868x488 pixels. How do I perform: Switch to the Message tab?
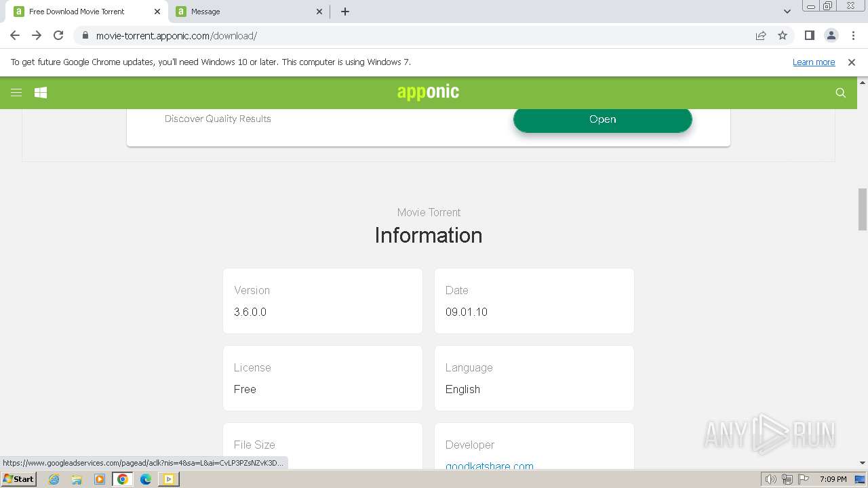[249, 12]
